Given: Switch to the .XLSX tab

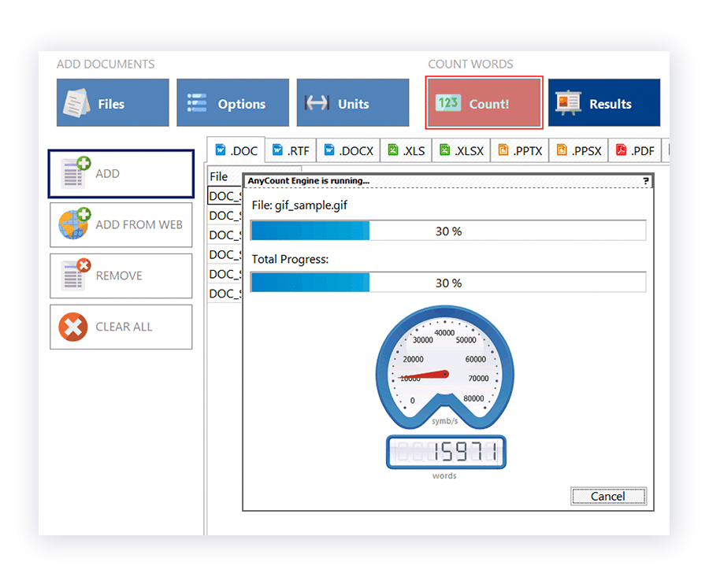Looking at the screenshot, I should (x=461, y=150).
